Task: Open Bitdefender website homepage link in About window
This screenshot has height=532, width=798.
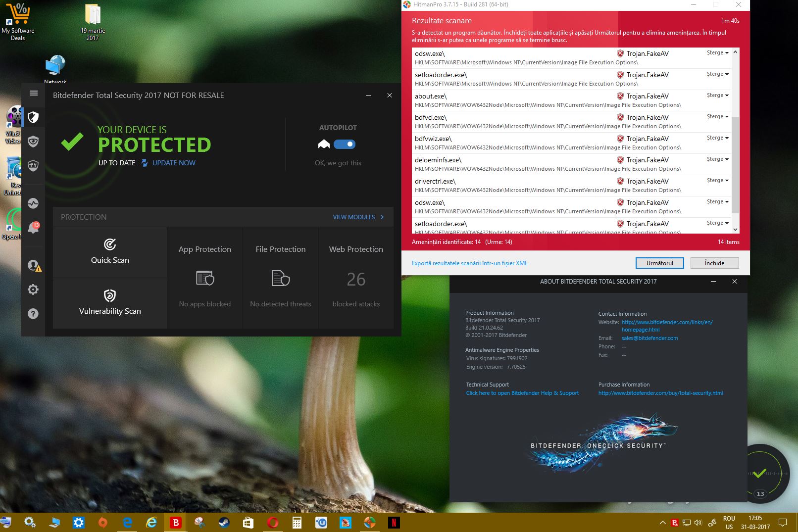Action: click(x=667, y=326)
